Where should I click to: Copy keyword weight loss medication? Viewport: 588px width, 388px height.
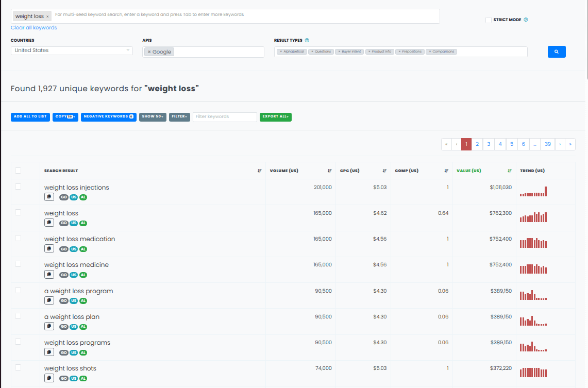click(49, 248)
